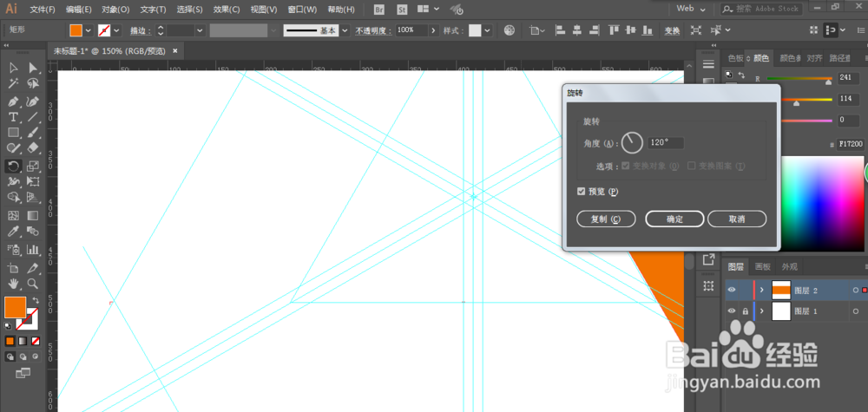Select the Perspective Grid tool
Viewport: 868px width, 412px height.
[33, 198]
